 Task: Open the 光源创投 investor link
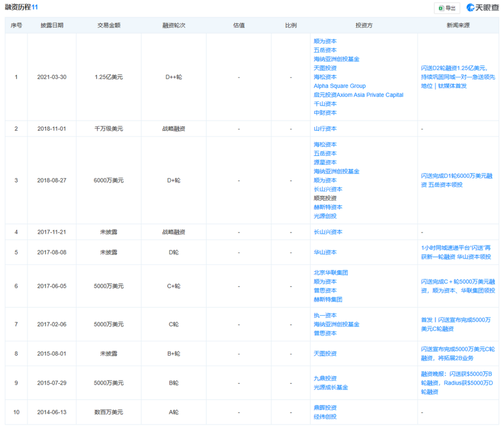tap(325, 216)
